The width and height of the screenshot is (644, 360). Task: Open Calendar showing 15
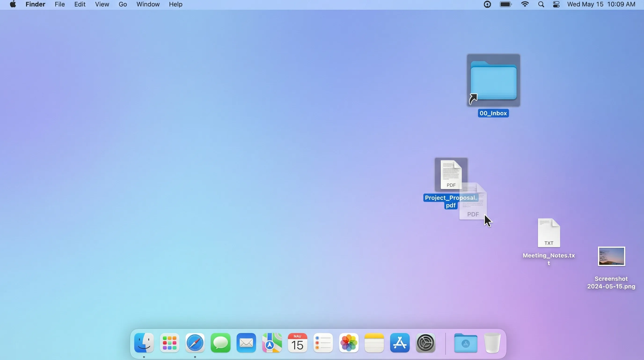[x=297, y=343]
